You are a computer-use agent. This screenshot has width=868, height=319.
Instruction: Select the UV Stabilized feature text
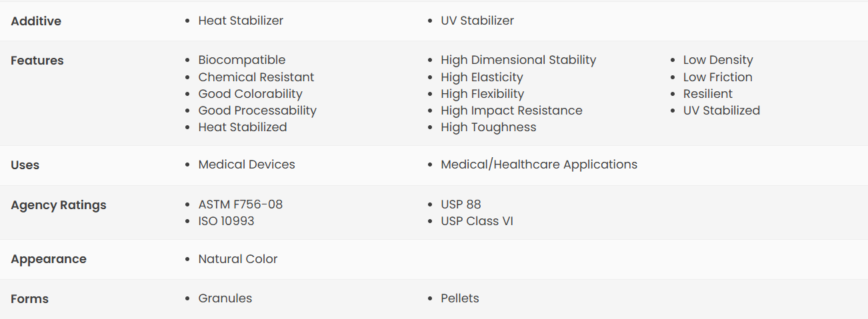[x=721, y=111]
